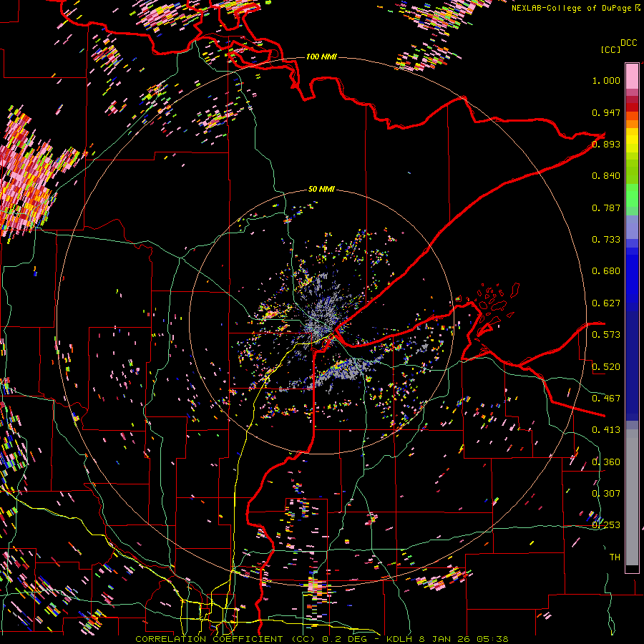Click the 1.000 scale value
Screen dimensions: 644x644
coord(606,80)
